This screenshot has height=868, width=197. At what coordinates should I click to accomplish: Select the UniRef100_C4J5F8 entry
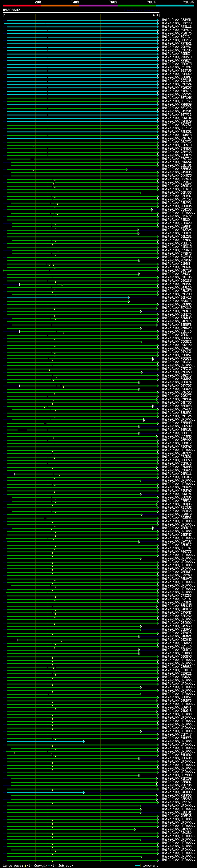(x=177, y=135)
